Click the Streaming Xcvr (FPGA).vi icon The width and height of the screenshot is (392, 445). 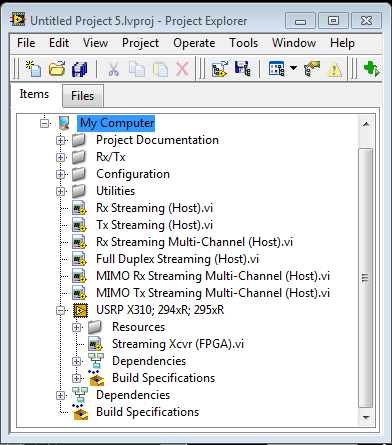[95, 344]
